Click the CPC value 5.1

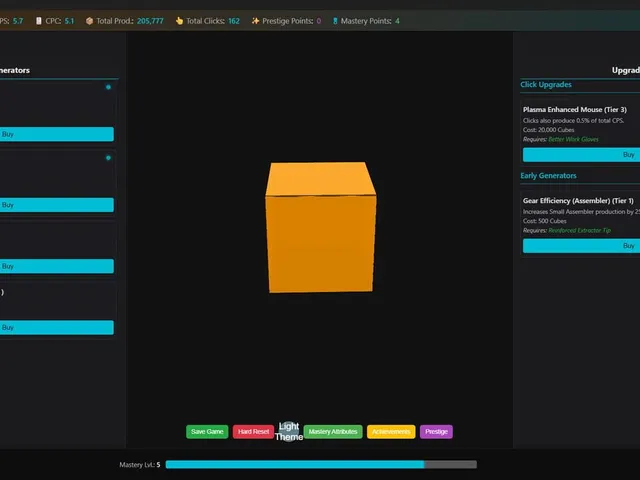point(69,21)
